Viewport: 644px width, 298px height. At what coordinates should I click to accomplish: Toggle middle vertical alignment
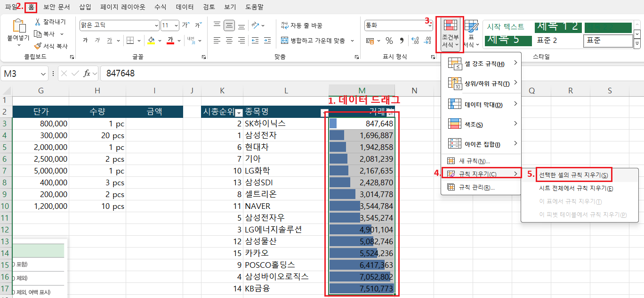[x=229, y=25]
